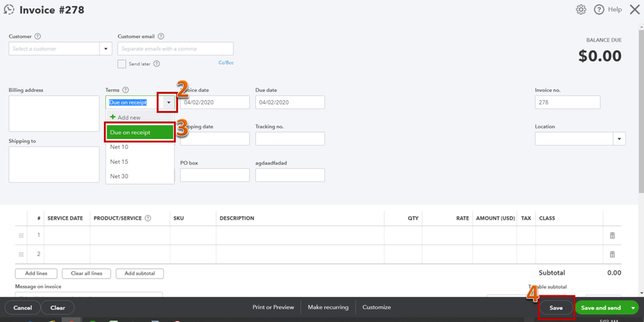Click the Clear button
644x322 pixels.
[x=58, y=308]
